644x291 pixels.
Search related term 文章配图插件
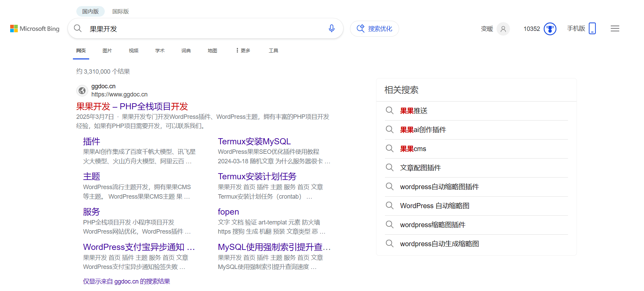(421, 167)
